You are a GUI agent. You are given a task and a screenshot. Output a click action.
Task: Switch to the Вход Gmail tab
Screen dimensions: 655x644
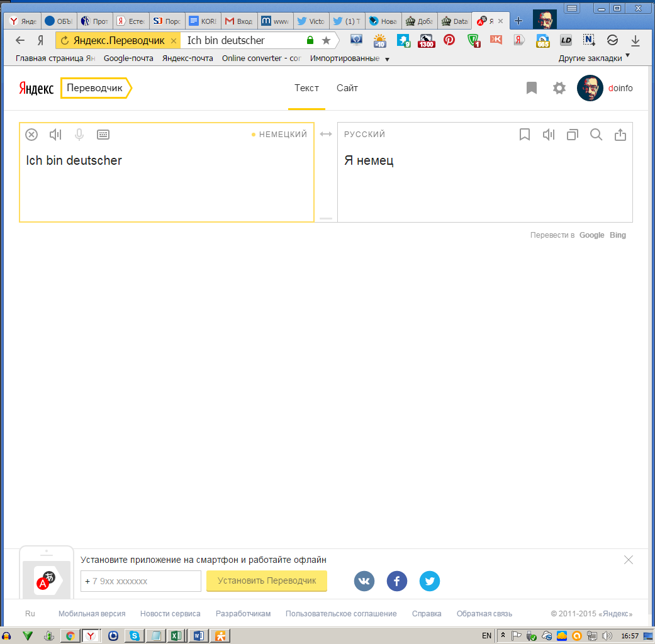[x=239, y=21]
